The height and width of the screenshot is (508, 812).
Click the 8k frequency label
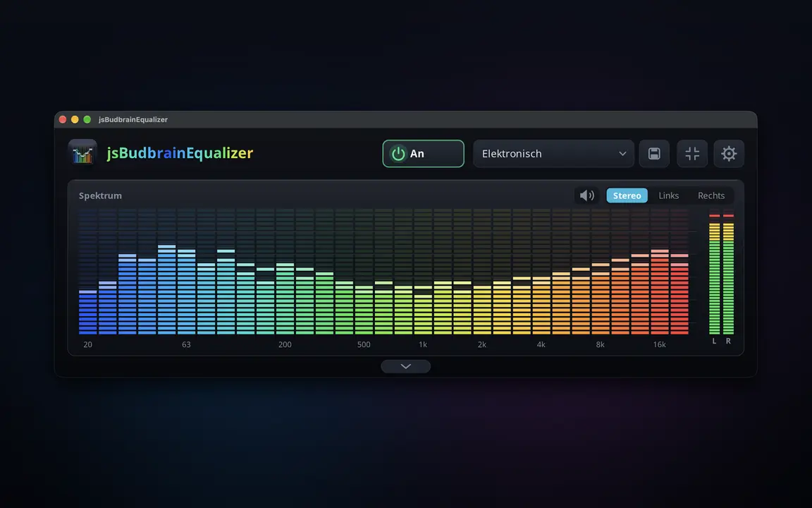click(x=601, y=345)
